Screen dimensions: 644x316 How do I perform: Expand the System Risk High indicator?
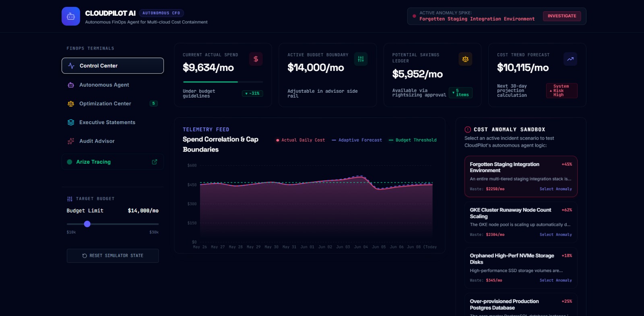561,91
